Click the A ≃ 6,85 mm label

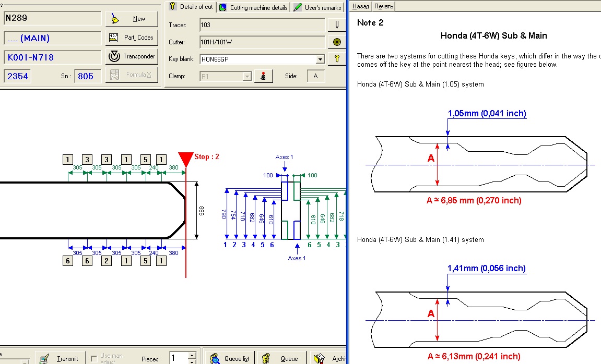[474, 200]
